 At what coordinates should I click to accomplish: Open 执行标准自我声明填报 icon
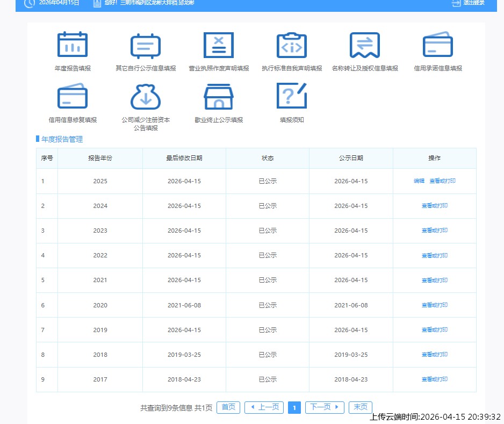coord(292,45)
